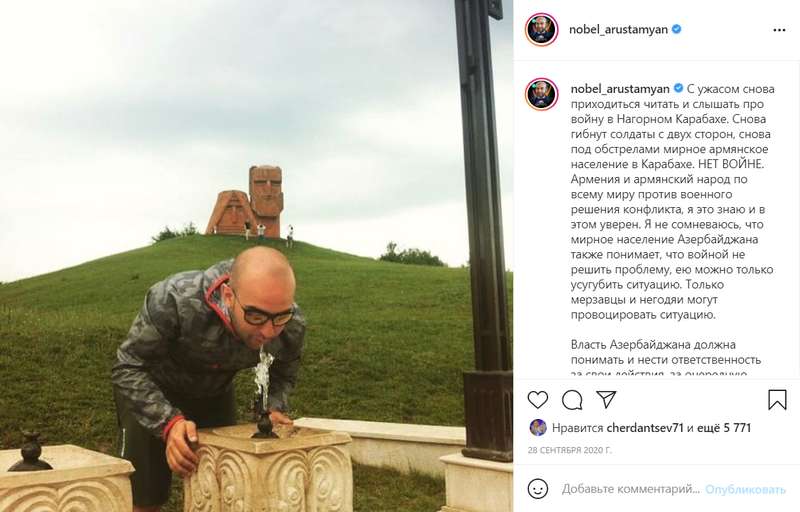The image size is (800, 512).
Task: Save the post with the bookmark icon
Action: [x=777, y=400]
